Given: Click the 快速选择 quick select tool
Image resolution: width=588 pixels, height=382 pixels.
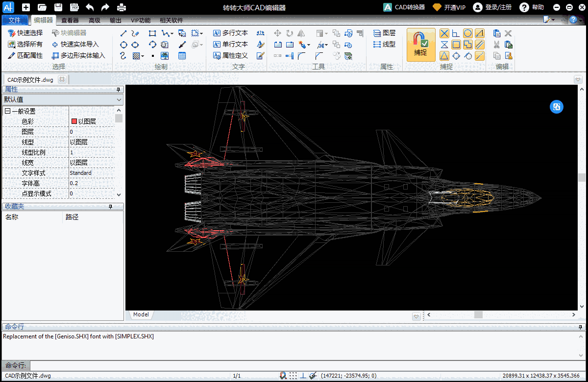Looking at the screenshot, I should 25,33.
